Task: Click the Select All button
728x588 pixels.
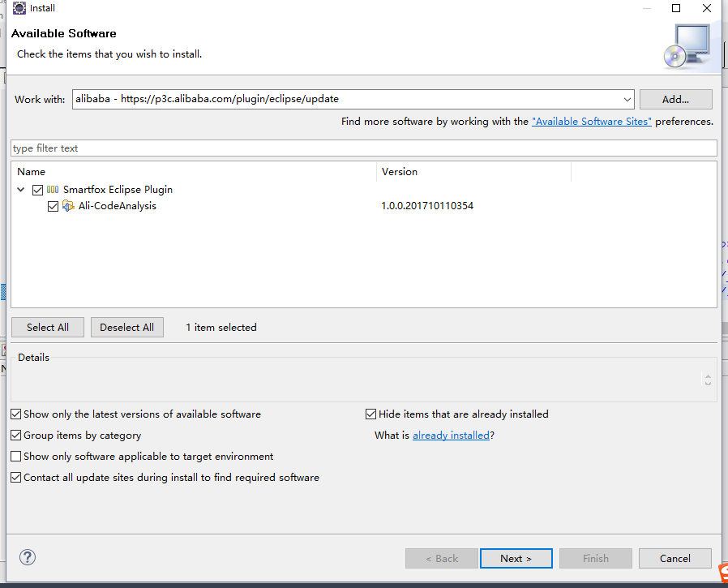Action: 48,328
